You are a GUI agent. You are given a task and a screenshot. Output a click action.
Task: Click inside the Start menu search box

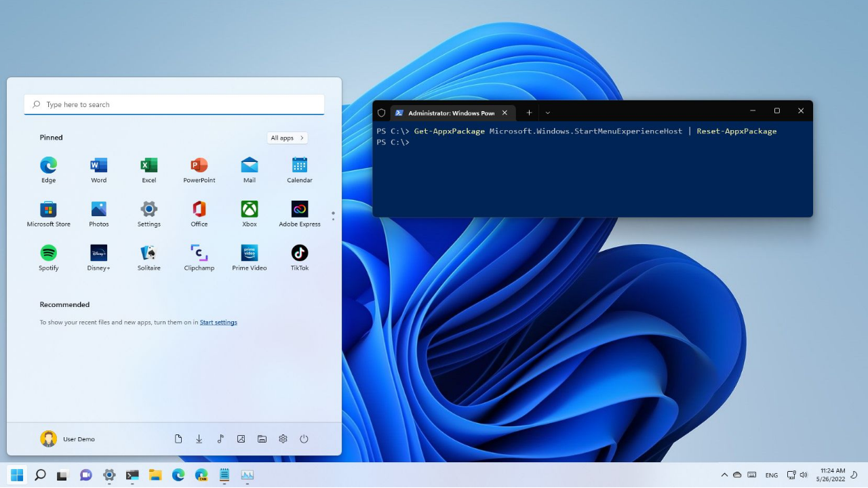click(174, 104)
